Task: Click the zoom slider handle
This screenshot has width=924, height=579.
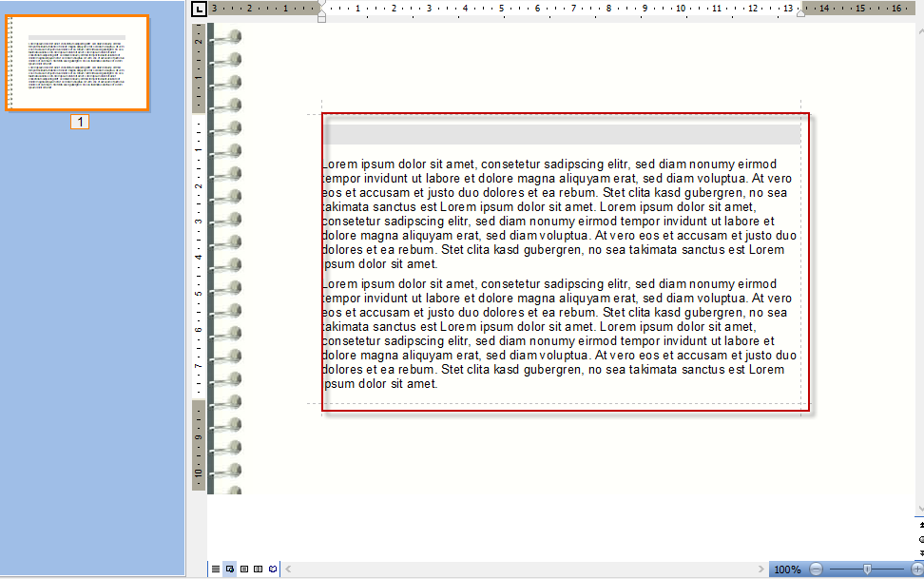Action: click(867, 569)
